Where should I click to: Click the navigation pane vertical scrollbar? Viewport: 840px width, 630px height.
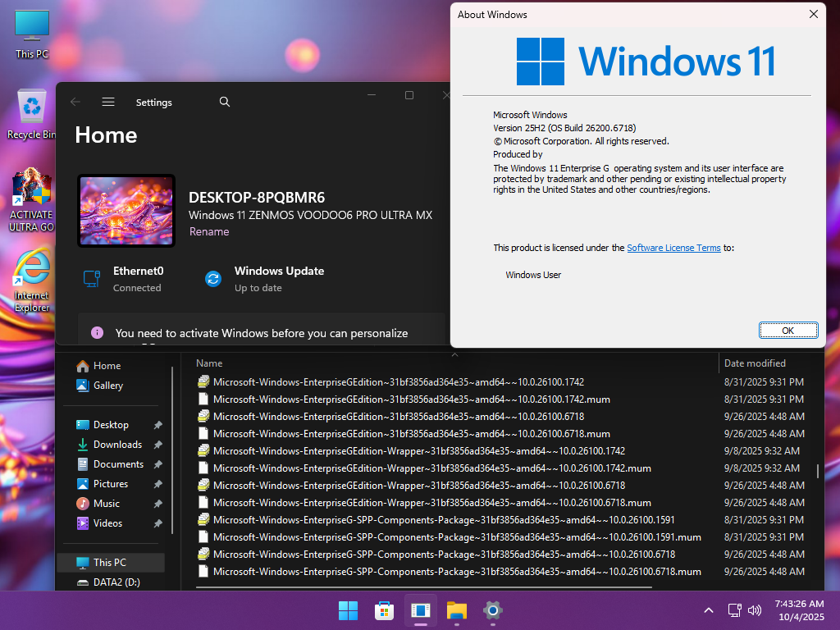click(x=172, y=450)
